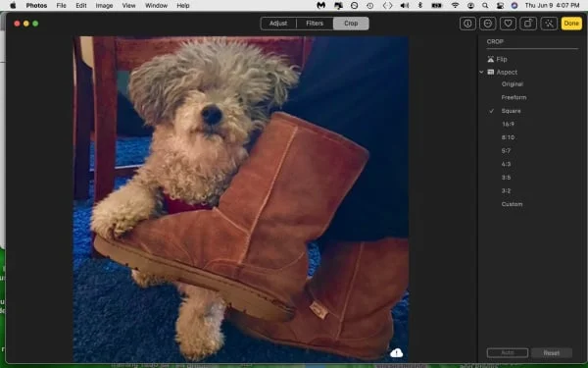Open Spotlight search in menu bar
Viewport: 588px width, 368px height.
(485, 5)
